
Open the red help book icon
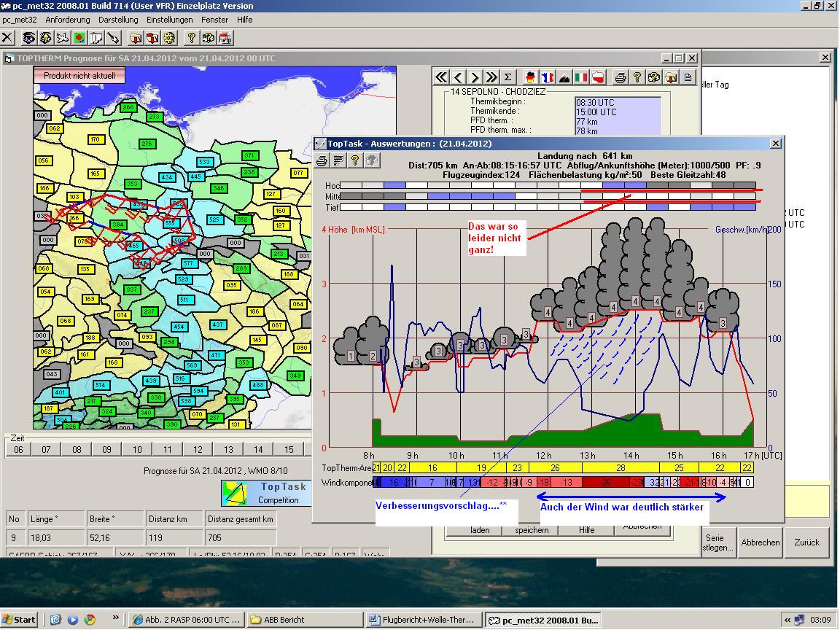225,38
